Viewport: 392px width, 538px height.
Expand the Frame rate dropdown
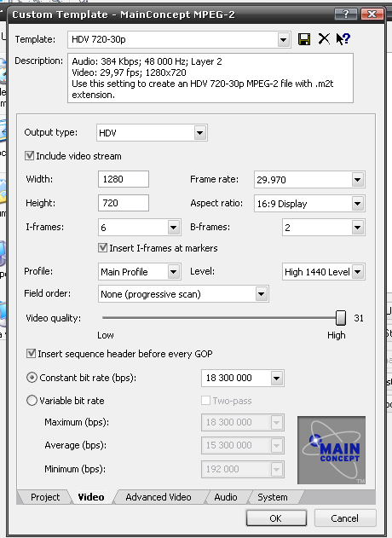click(x=357, y=179)
